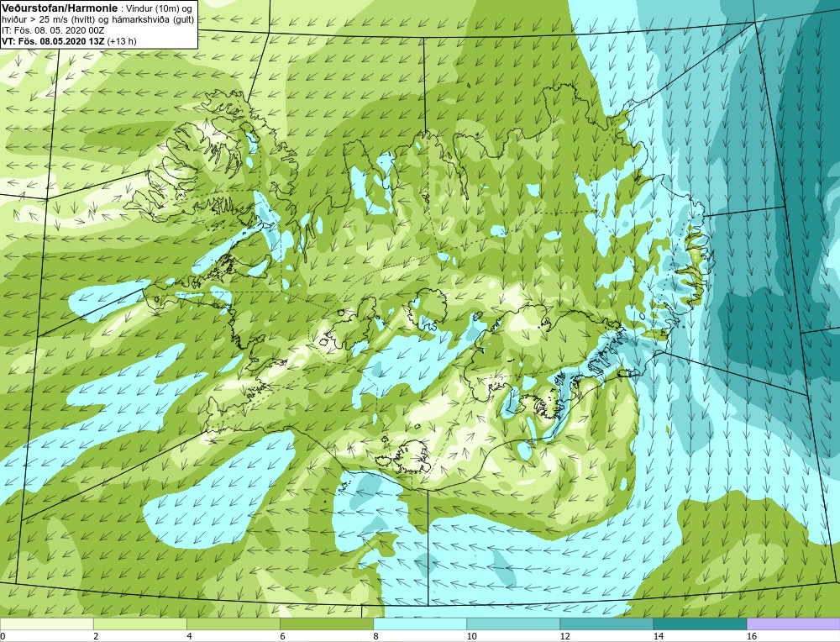
Task: Click the 0–2 m/s palest legend swatch
Action: (x=46, y=624)
